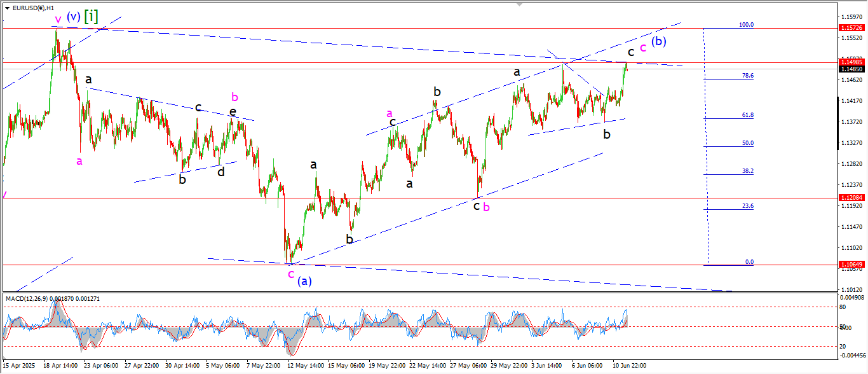Viewport: 868px width, 374px height.
Task: Click the Fibonacci 61.8 level label
Action: (x=748, y=115)
